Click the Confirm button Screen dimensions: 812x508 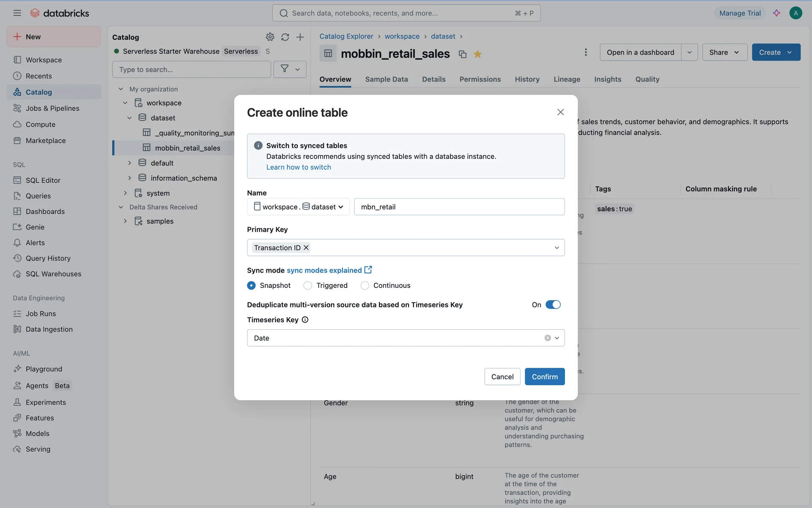click(x=544, y=376)
